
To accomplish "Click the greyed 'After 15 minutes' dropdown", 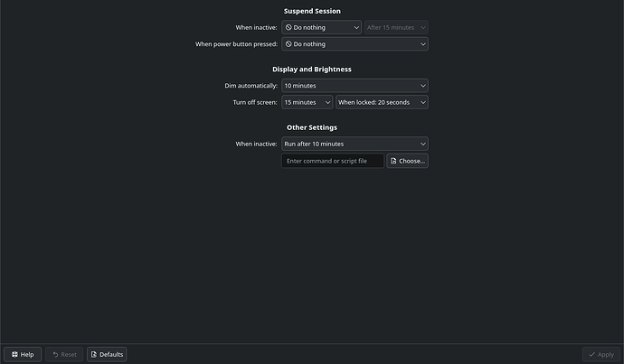I will point(395,27).
